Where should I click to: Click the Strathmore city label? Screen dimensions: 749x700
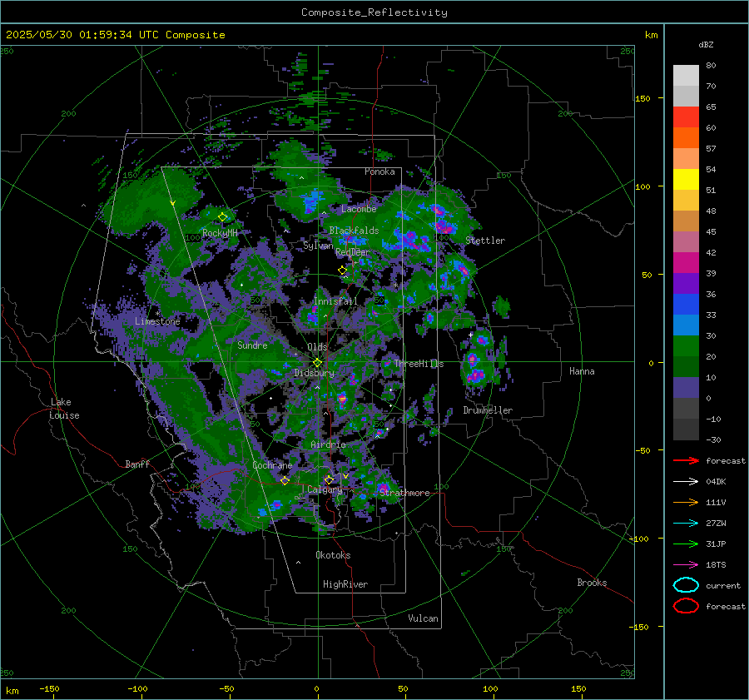point(404,493)
